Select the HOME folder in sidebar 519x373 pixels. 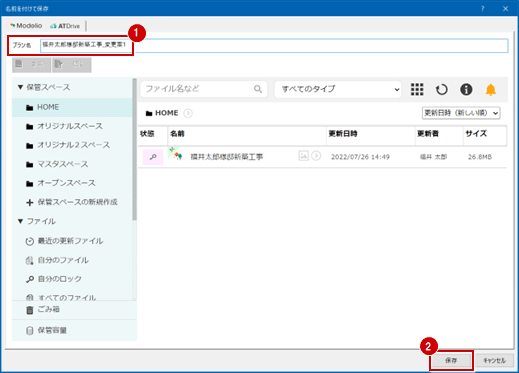[72, 107]
